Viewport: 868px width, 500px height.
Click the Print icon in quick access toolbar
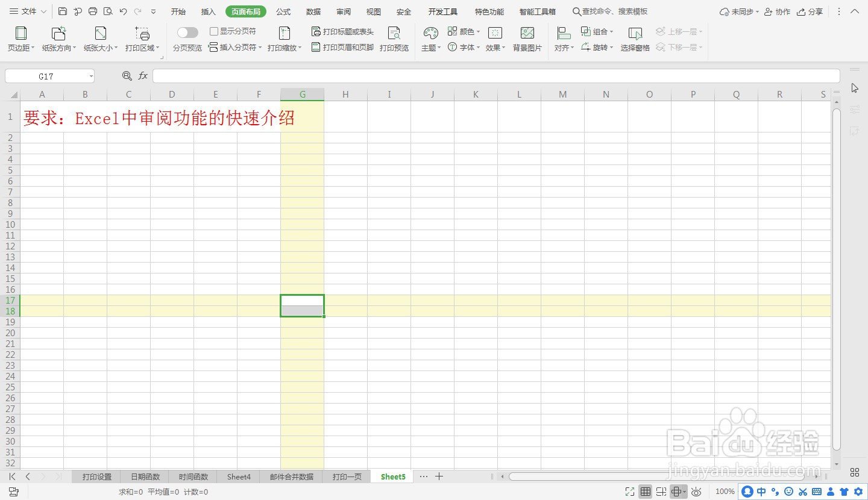[93, 11]
